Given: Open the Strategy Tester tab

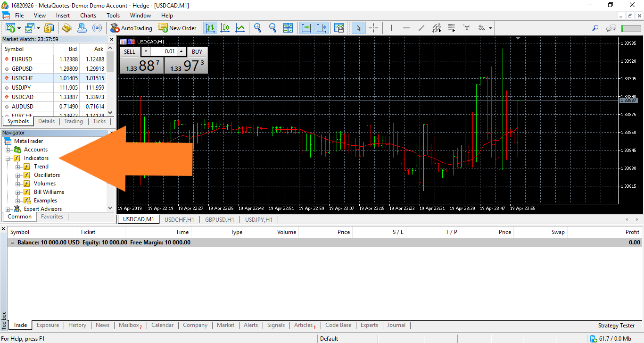Looking at the screenshot, I should (616, 326).
